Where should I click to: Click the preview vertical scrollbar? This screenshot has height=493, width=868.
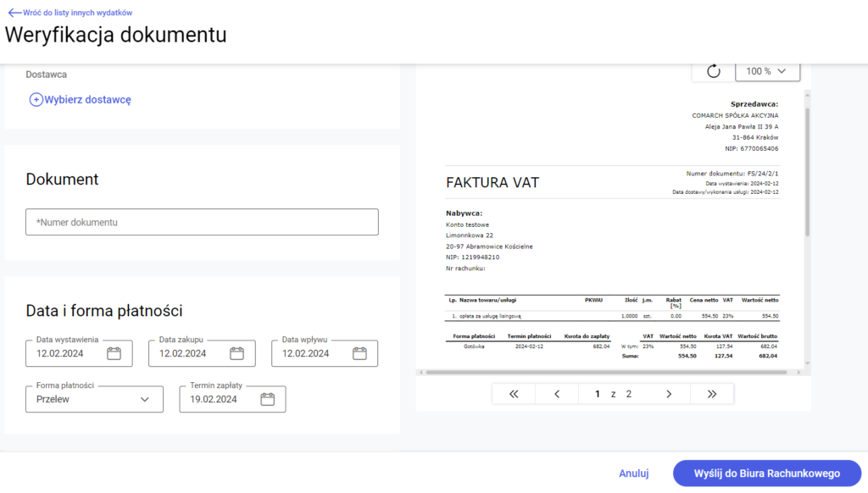(x=807, y=169)
